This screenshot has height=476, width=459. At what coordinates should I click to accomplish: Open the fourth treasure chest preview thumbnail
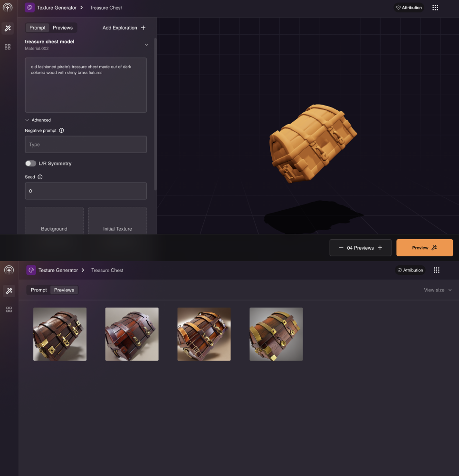276,334
